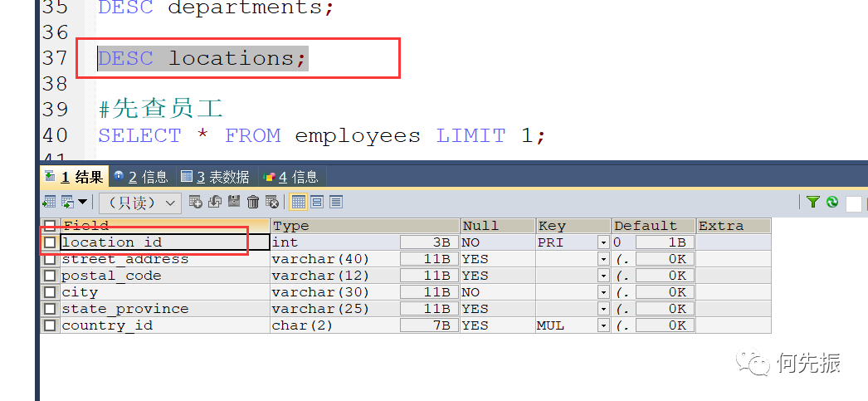Place cursor in line 37 DESC locations
Image resolution: width=868 pixels, height=401 pixels.
point(202,59)
